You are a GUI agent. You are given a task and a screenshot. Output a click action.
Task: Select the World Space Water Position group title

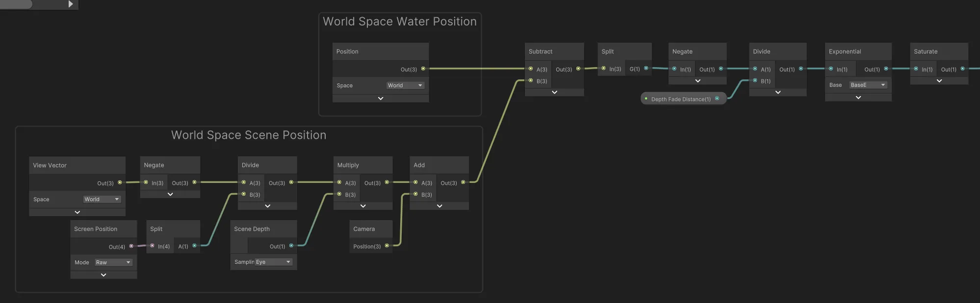(x=399, y=22)
